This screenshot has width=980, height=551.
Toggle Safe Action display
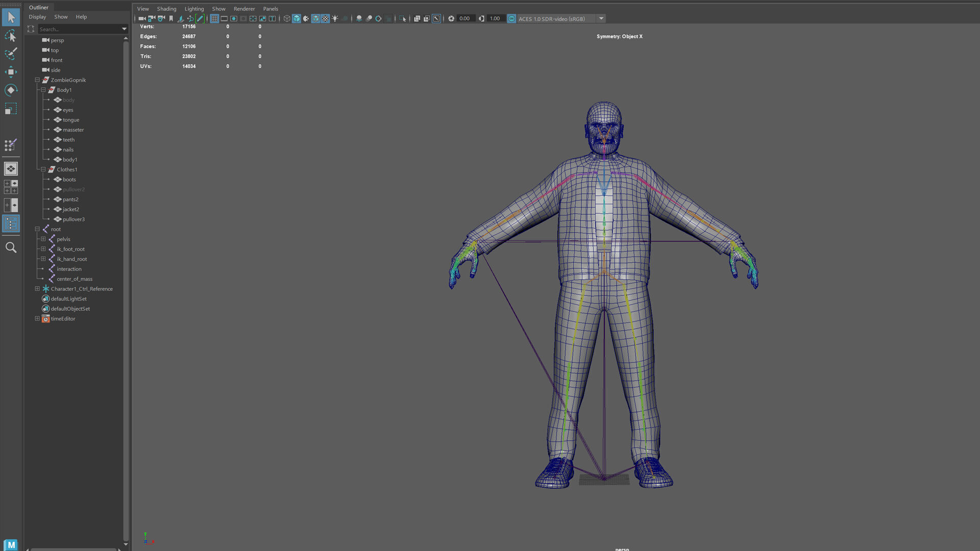(263, 18)
